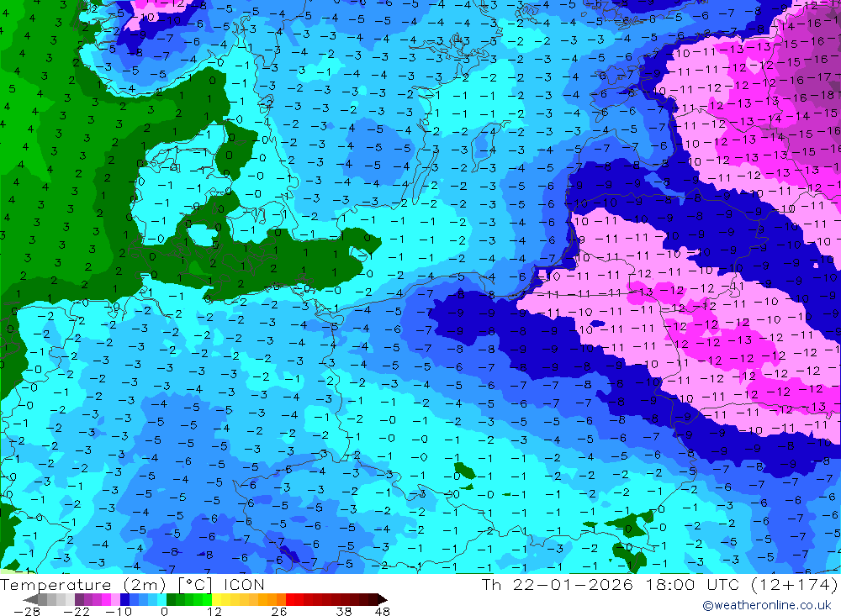
Task: Click the '-28' legend label
Action: point(27,612)
